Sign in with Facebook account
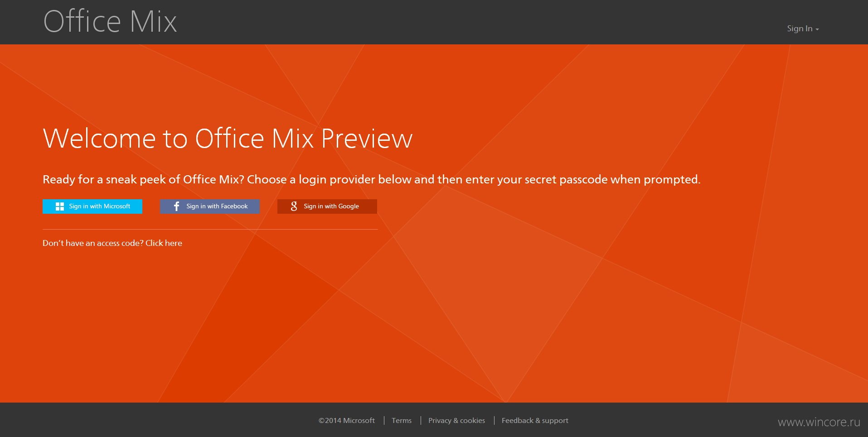Image resolution: width=868 pixels, height=437 pixels. click(210, 206)
